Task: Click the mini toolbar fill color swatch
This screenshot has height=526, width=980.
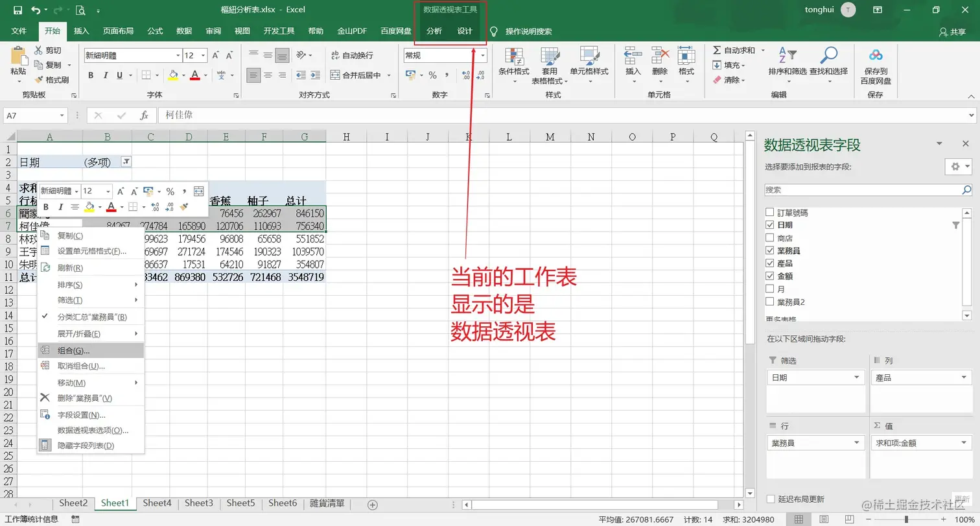Action: 89,208
